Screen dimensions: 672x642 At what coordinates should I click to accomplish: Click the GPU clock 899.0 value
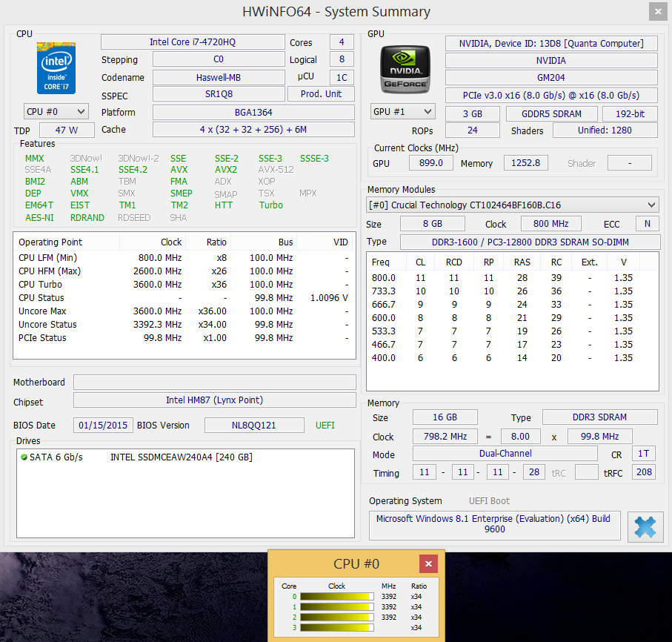(x=430, y=163)
